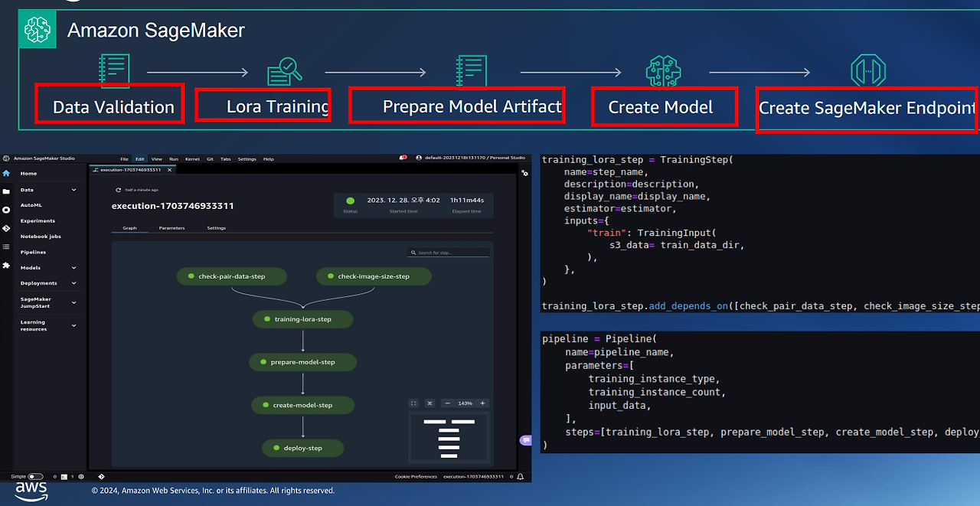The image size is (980, 506).
Task: Open the Git menu
Action: [210, 158]
